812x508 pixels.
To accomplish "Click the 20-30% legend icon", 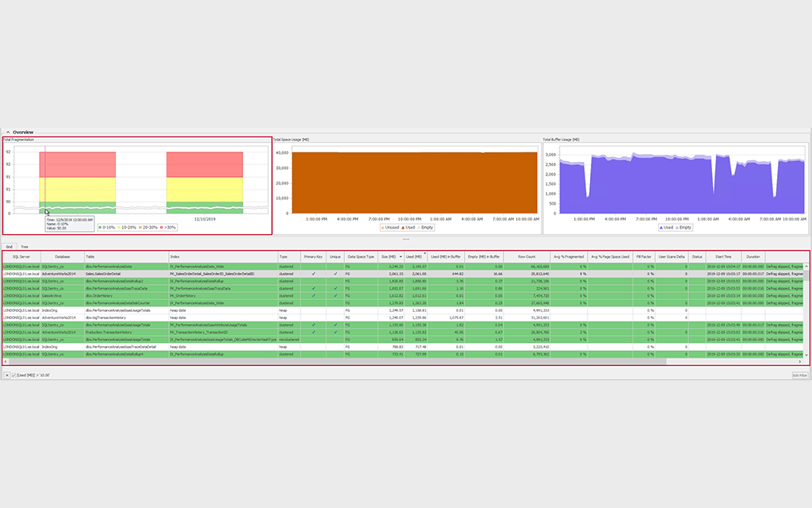I will [140, 228].
